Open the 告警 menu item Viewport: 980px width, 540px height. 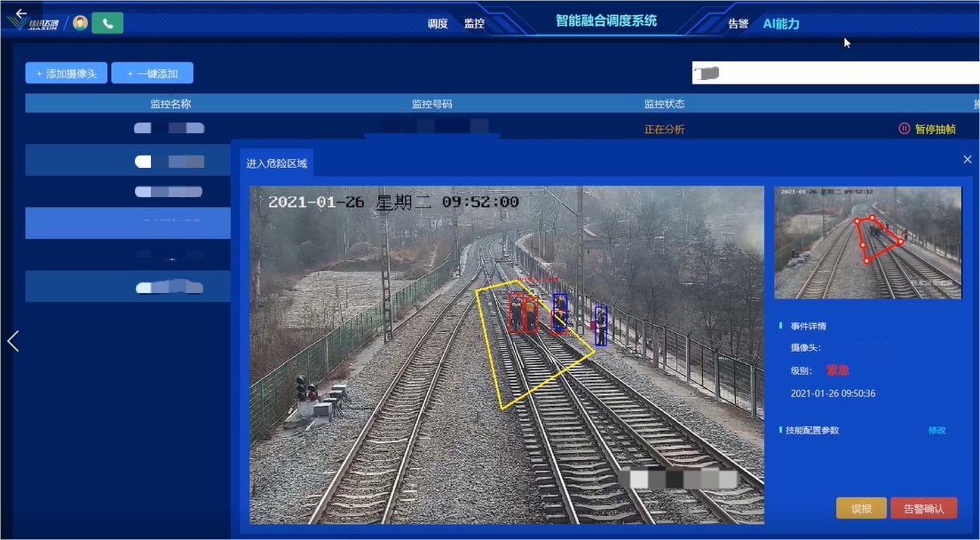coord(739,24)
